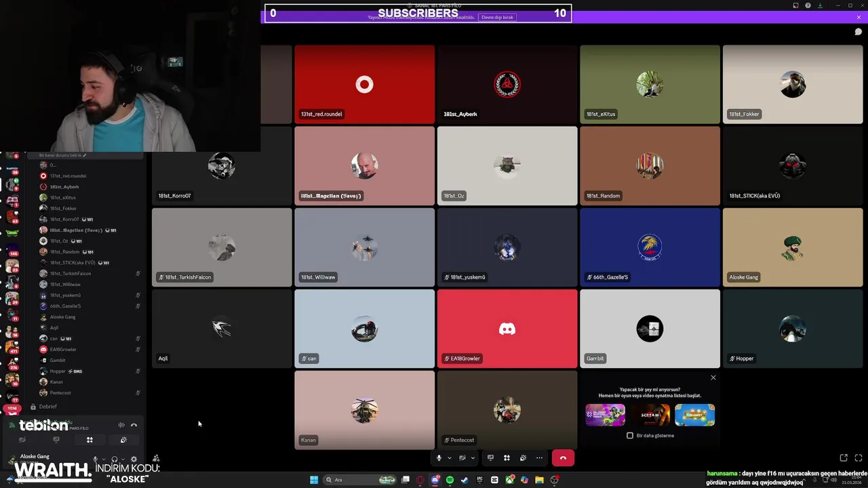Edit channel status 'Bir kanal durumu belirle'

(62, 155)
